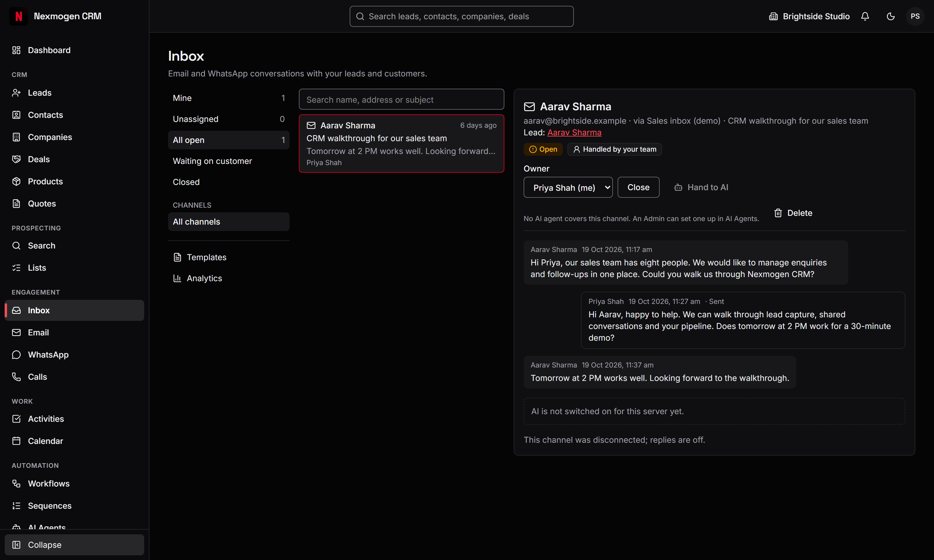Open Quotes page
Image resolution: width=934 pixels, height=560 pixels.
coord(74,204)
